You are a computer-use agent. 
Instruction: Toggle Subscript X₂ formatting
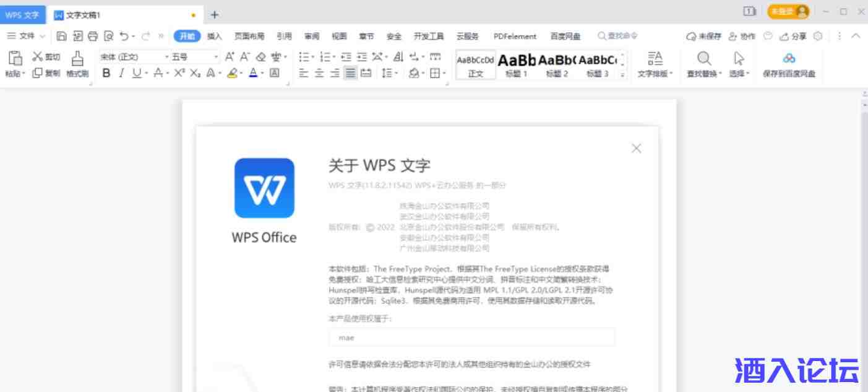coord(195,73)
